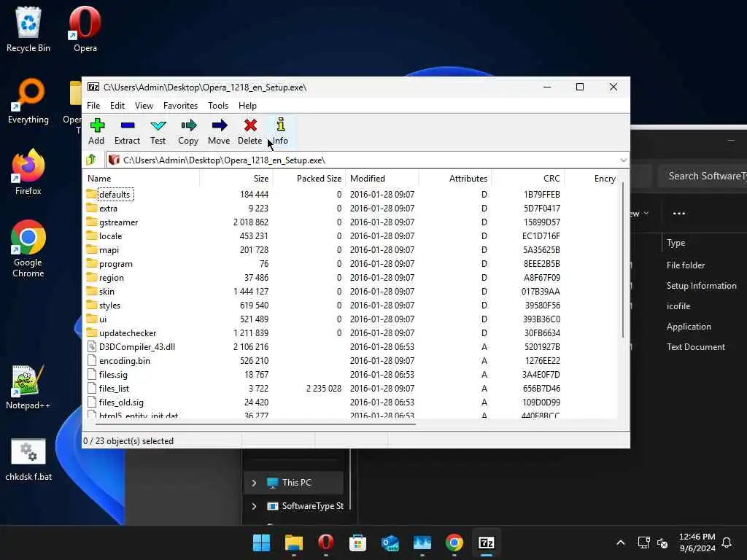Select the locale folder row
The image size is (747, 560).
pyautogui.click(x=350, y=236)
